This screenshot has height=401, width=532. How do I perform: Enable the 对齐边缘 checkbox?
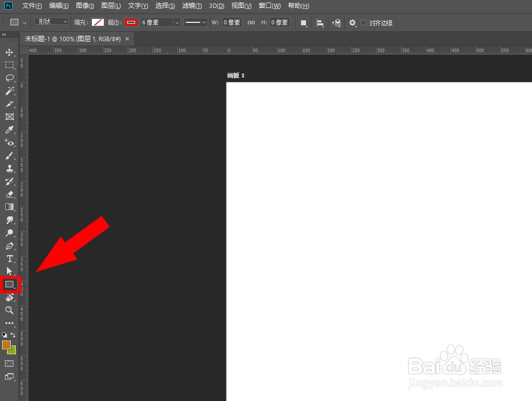(x=364, y=23)
